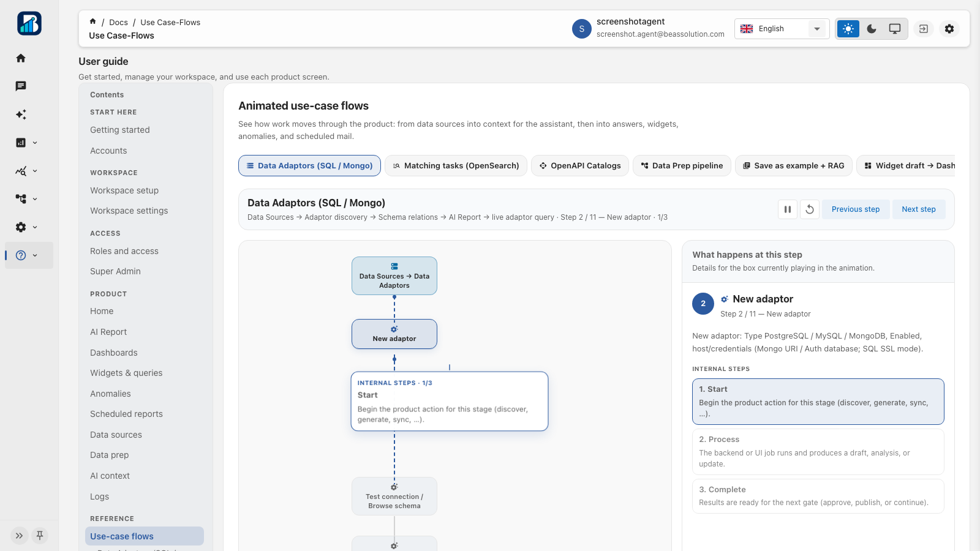Image resolution: width=980 pixels, height=551 pixels.
Task: Switch to system theme
Action: tap(895, 29)
